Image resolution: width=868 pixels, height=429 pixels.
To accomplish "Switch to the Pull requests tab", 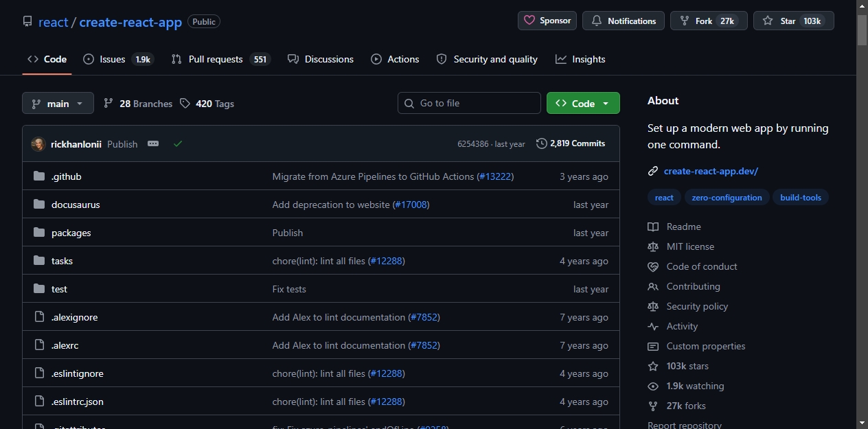I will click(x=221, y=59).
